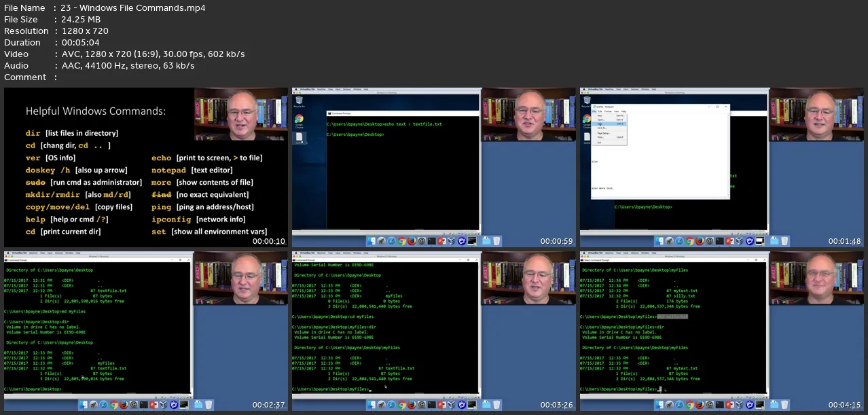Image resolution: width=868 pixels, height=415 pixels.
Task: Click the Chrome dock icon in 00:00:59 frame
Action: click(401, 241)
